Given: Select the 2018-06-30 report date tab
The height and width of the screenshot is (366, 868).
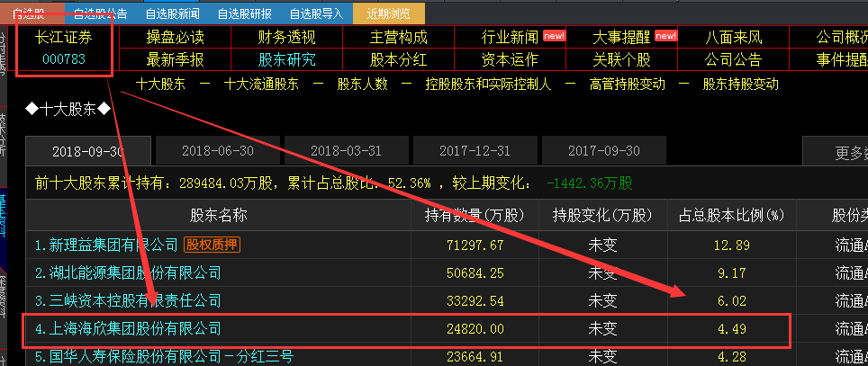Looking at the screenshot, I should point(218,150).
